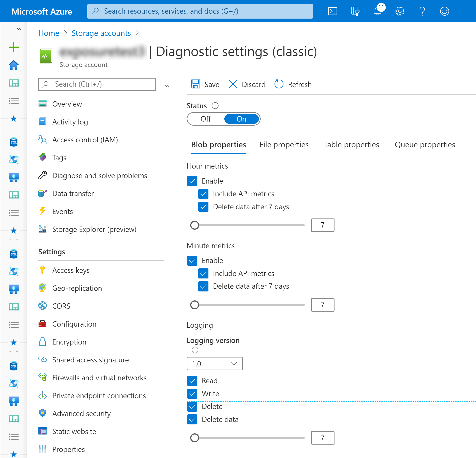Click the Save button
Viewport: 476px width, 458px height.
[x=205, y=84]
